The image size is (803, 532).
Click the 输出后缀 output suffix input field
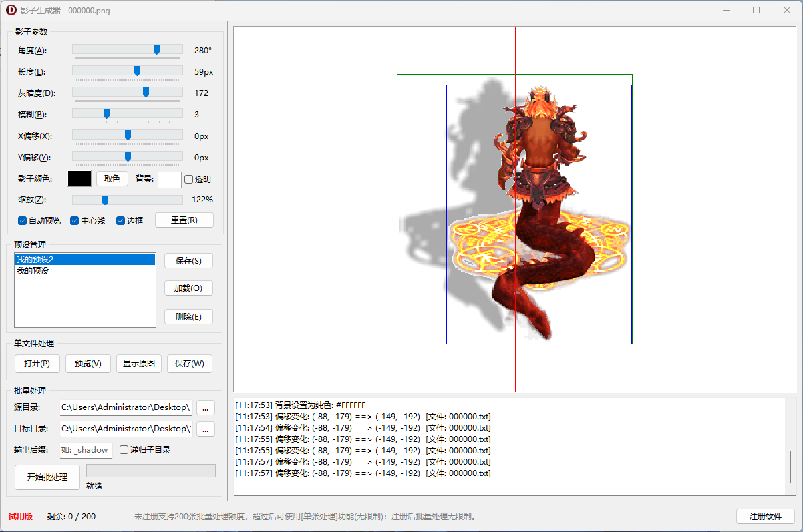[x=86, y=450]
